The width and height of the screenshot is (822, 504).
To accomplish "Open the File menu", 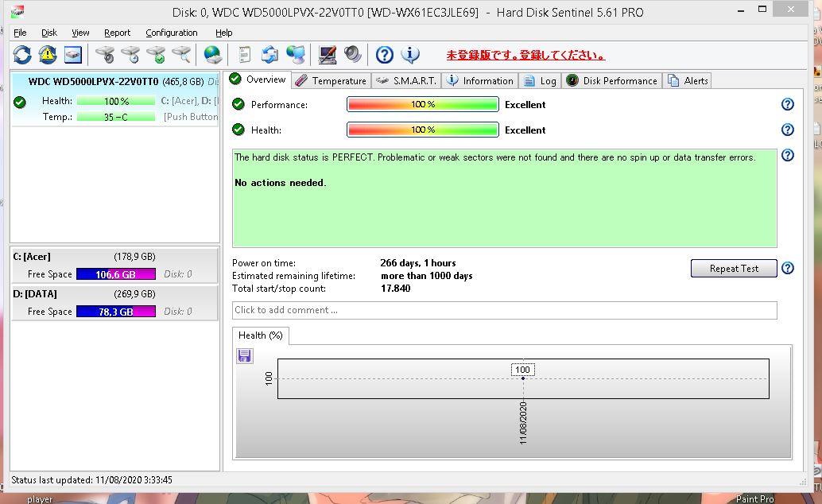I will coord(20,33).
